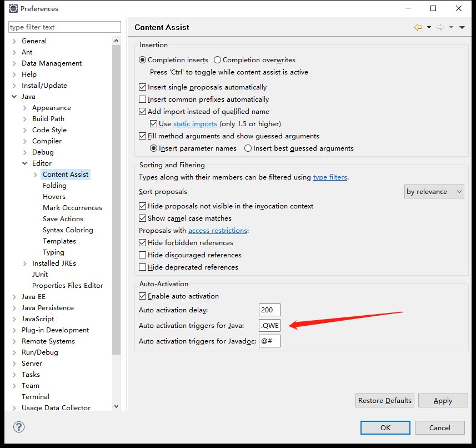Expand the Installed JREs node
Viewport: 476px width, 448px height.
pos(25,263)
